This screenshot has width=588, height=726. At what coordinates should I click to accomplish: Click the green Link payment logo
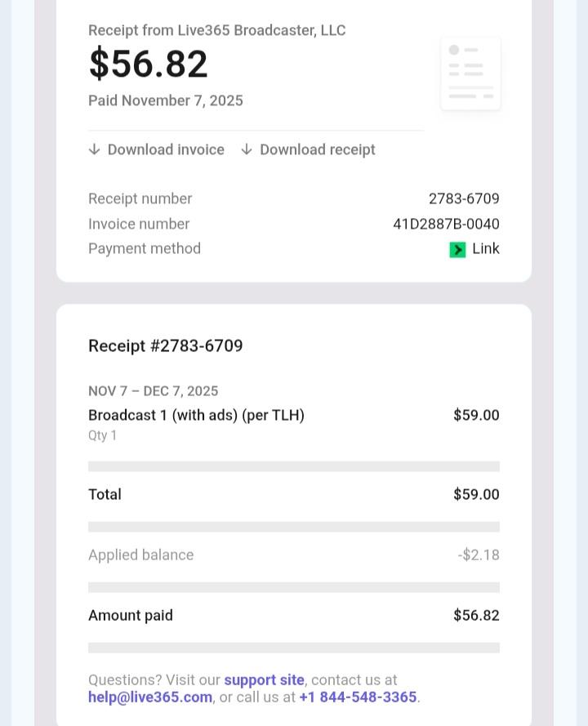point(457,249)
